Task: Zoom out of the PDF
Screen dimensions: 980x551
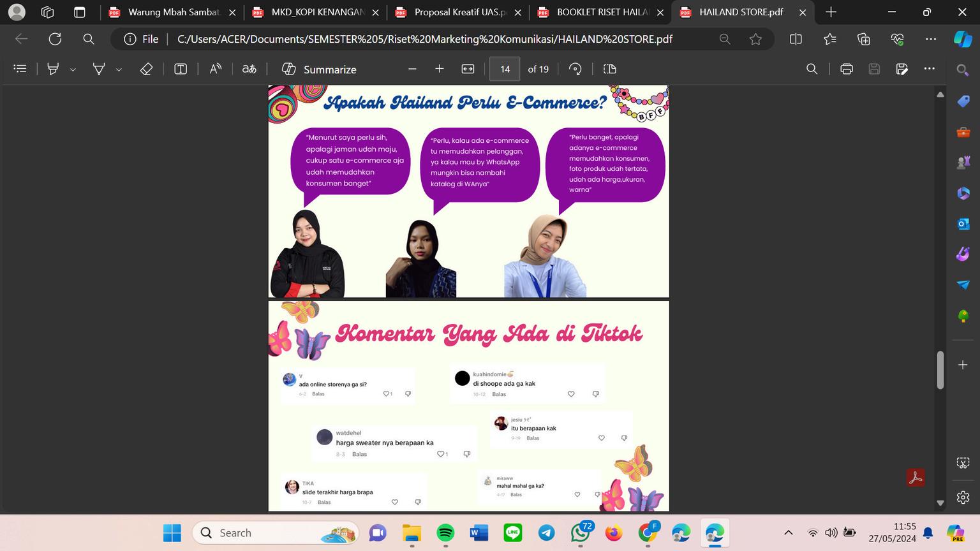Action: tap(412, 69)
